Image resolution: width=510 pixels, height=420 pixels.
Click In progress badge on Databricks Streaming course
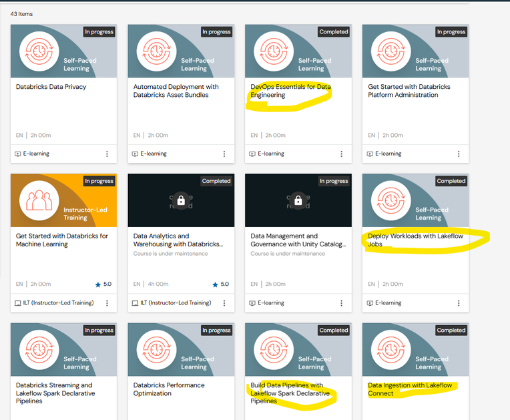(x=99, y=330)
